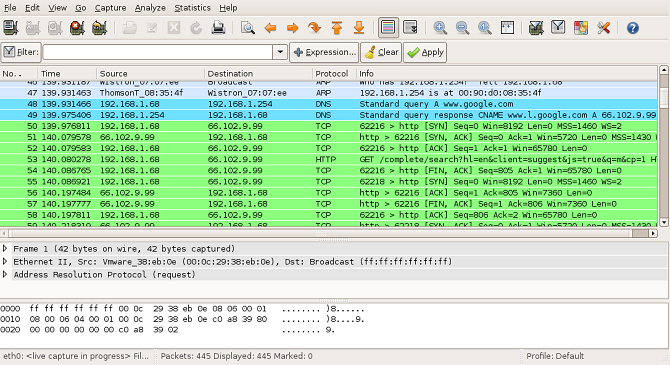Restart the running live capture
Screen dimensions: 670x365
tap(100, 28)
